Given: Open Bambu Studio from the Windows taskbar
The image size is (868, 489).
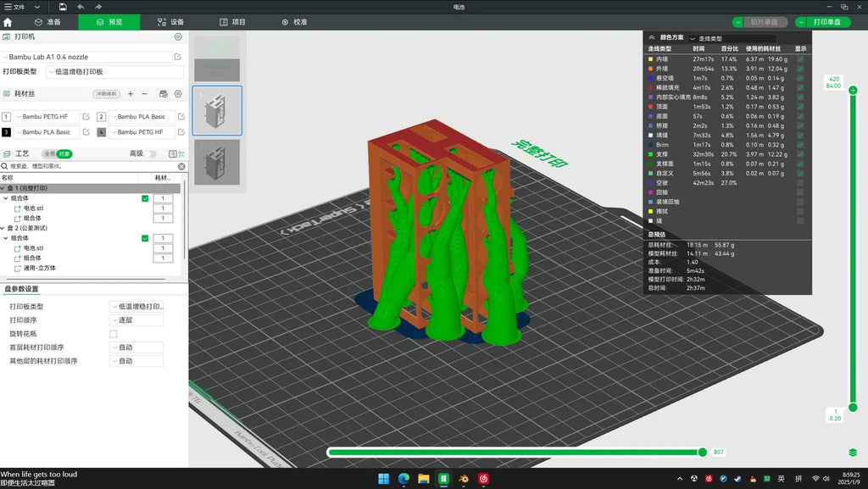Looking at the screenshot, I should (x=443, y=479).
